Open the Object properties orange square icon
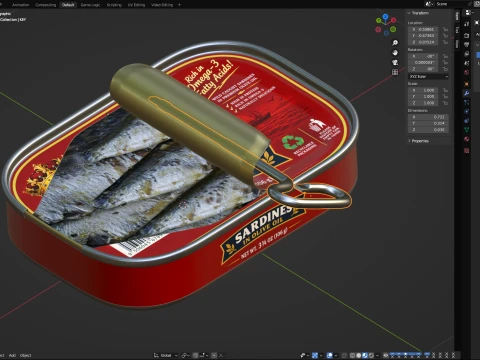The image size is (480, 360). 467,84
